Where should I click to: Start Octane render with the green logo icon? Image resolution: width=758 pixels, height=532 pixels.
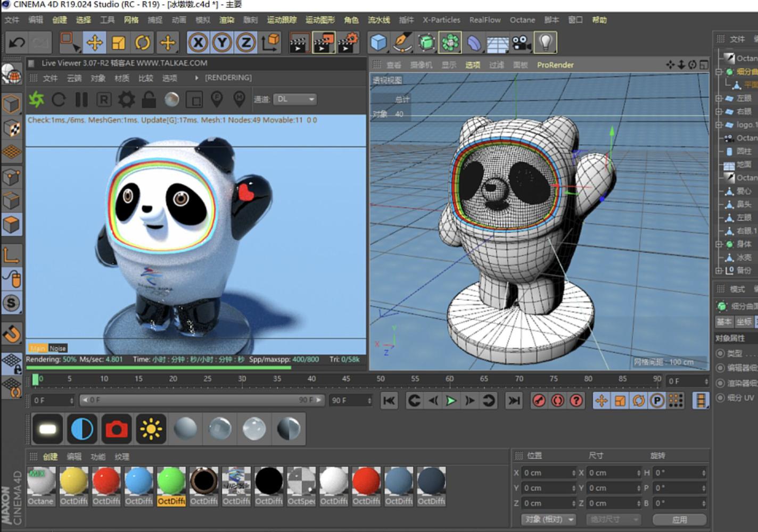37,99
